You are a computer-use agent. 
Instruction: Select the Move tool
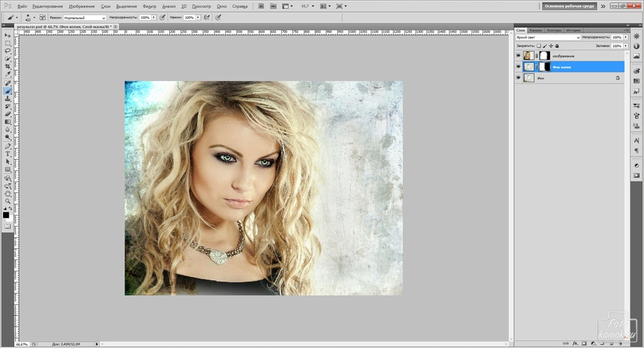8,35
